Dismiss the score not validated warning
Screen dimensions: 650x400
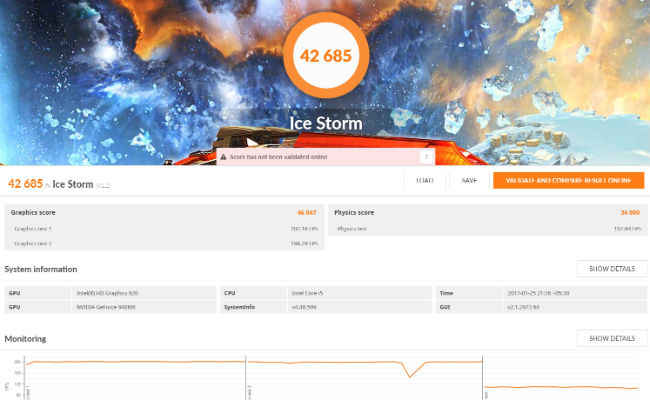click(x=427, y=157)
